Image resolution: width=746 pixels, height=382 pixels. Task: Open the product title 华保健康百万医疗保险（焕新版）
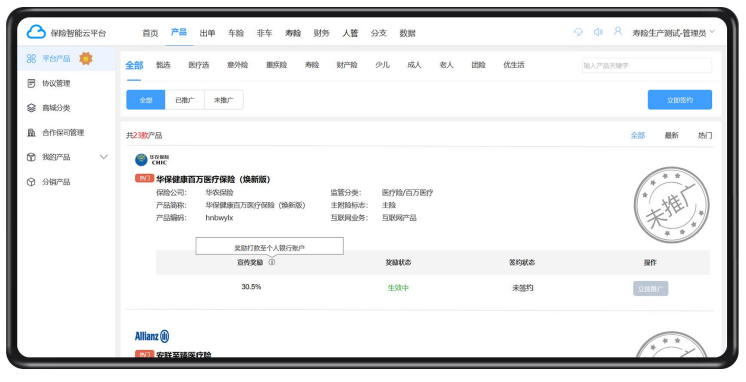[x=214, y=179]
